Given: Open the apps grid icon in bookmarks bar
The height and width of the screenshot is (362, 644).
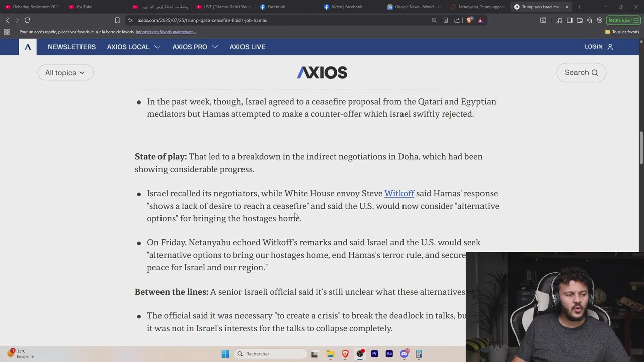Looking at the screenshot, I should pyautogui.click(x=7, y=32).
